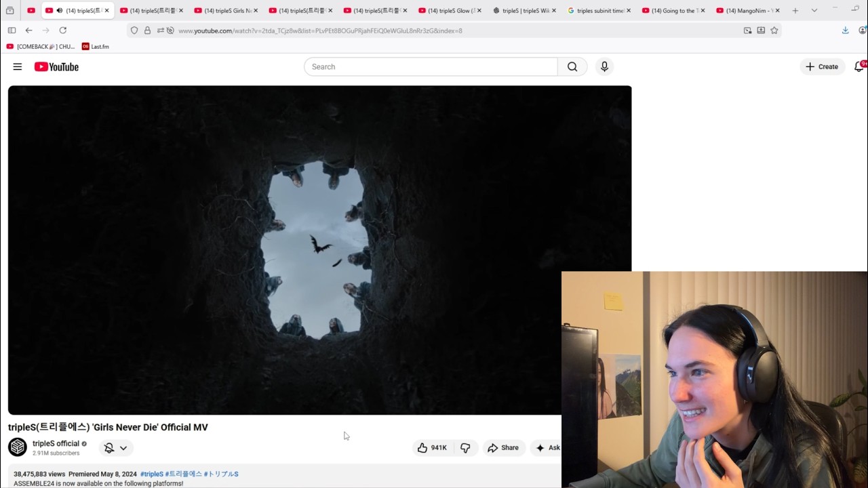Image resolution: width=868 pixels, height=488 pixels.
Task: Switch to 'Going to the' YouTube tab
Action: coord(674,11)
